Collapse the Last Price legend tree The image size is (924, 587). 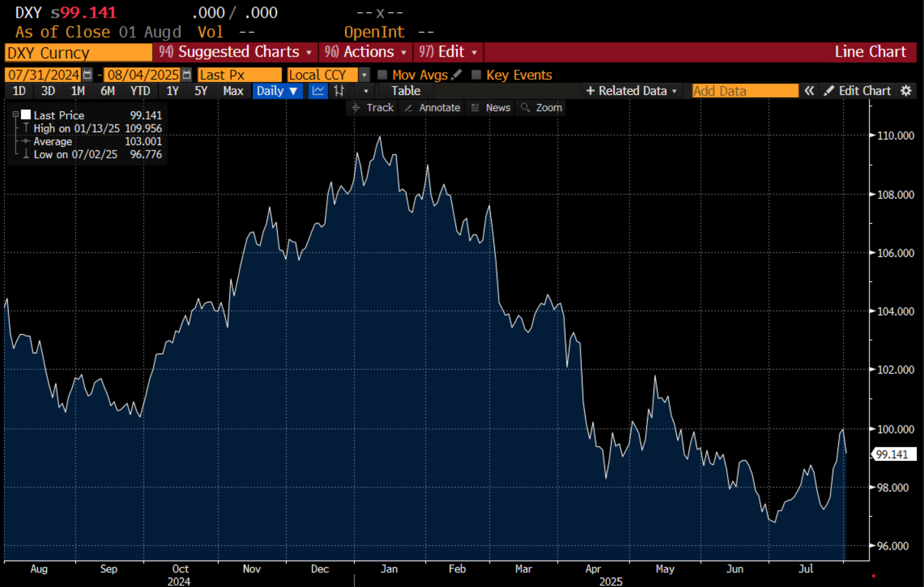pos(15,114)
